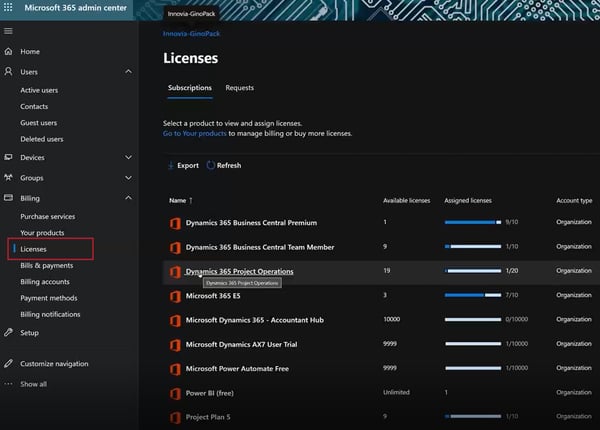
Task: Expand the Devices section chevron
Action: [129, 157]
